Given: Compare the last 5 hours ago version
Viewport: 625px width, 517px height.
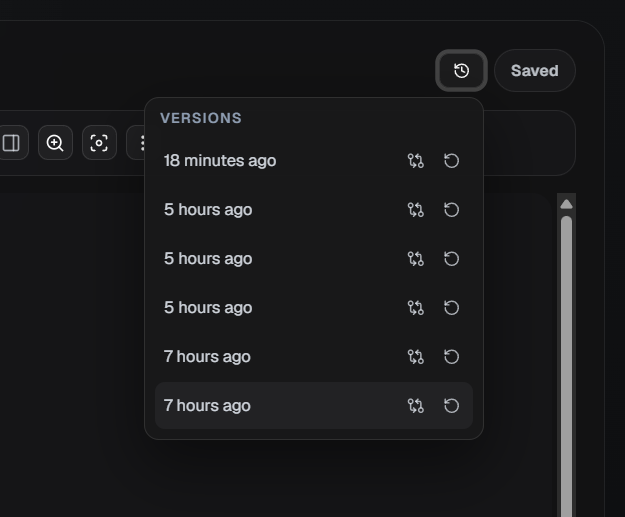Looking at the screenshot, I should [415, 308].
